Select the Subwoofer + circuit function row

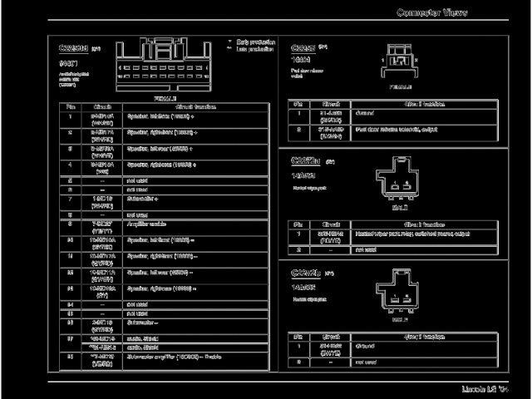click(166, 202)
